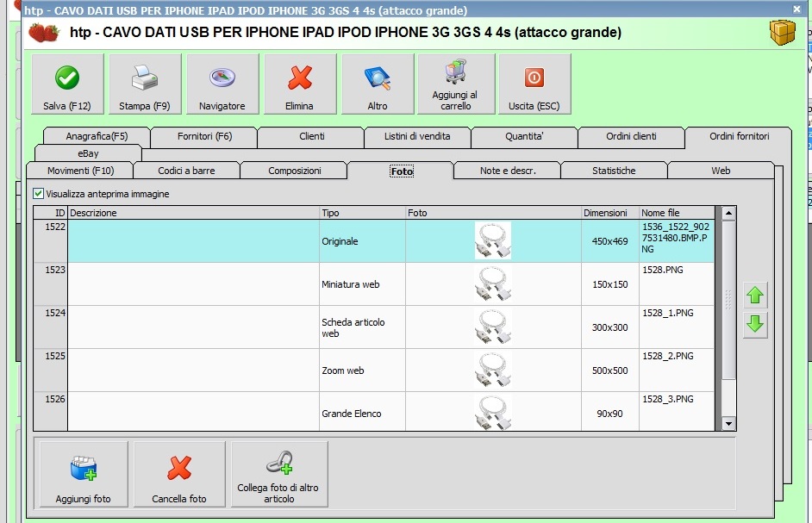Open the Note e descr. tab
The image size is (812, 523).
[508, 171]
